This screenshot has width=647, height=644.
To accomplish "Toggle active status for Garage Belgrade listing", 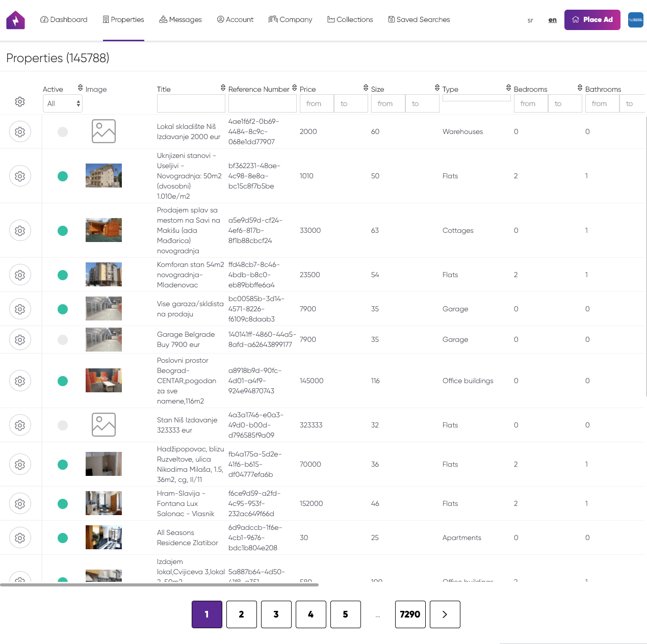I will 63,340.
